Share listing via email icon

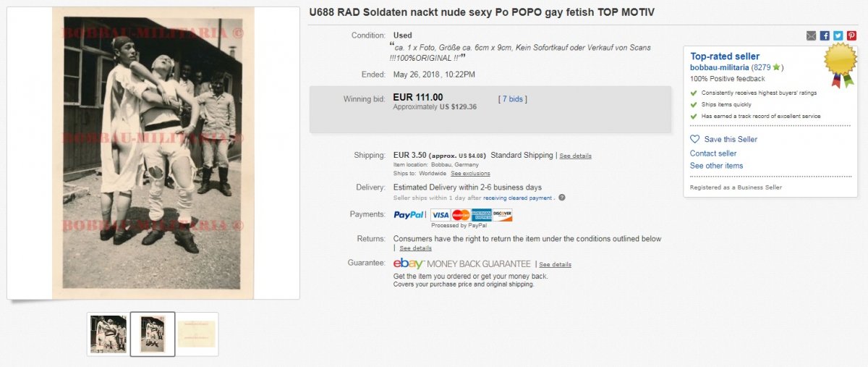(812, 35)
